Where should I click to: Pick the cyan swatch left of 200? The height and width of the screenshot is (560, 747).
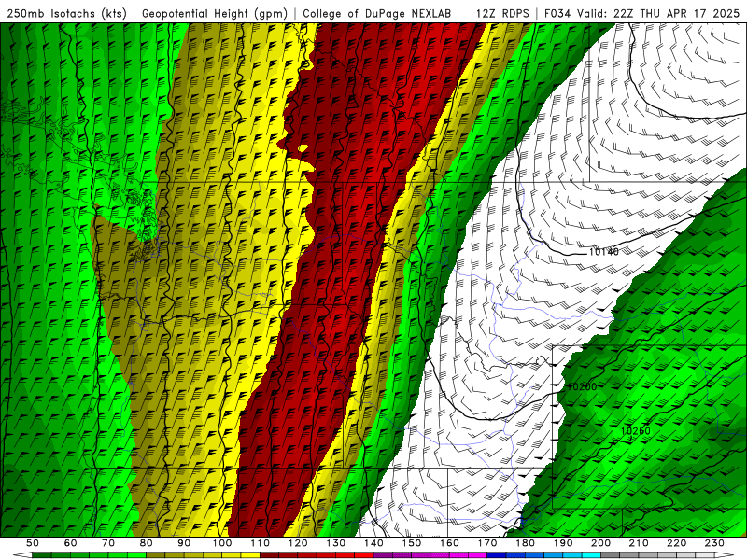592,555
